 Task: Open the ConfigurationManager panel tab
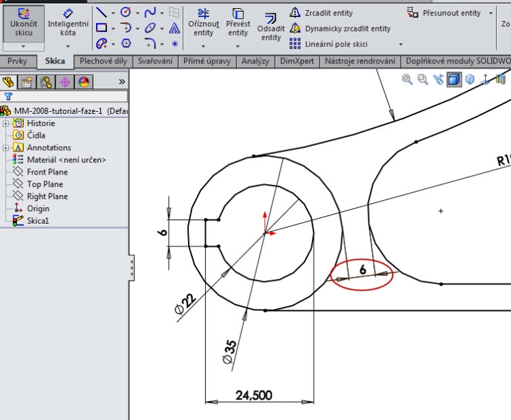tap(46, 82)
